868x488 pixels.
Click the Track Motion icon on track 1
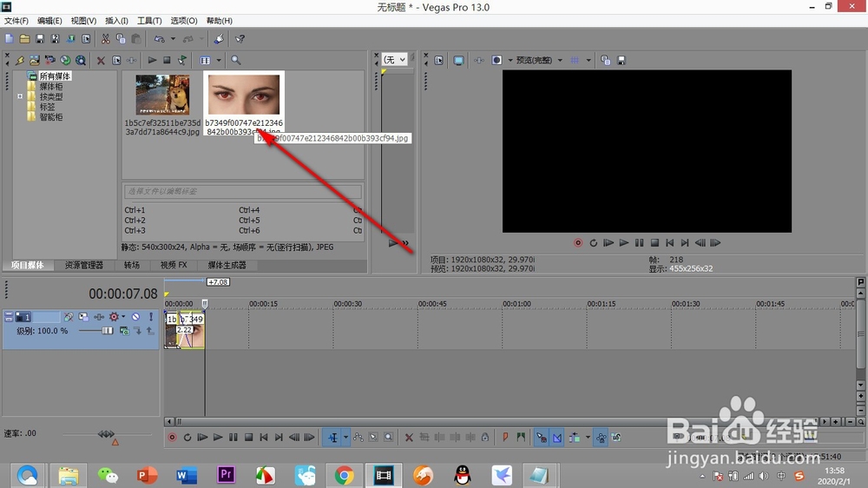point(83,317)
